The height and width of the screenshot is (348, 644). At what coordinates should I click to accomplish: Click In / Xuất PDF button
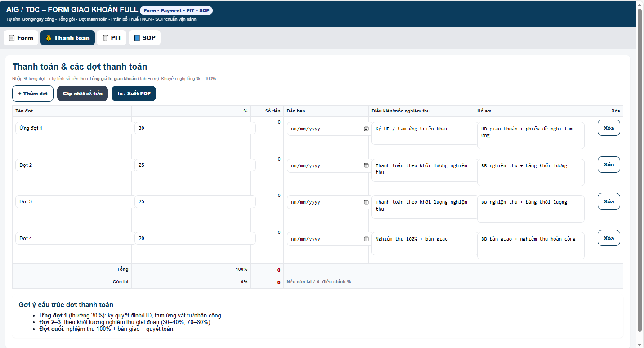tap(134, 94)
